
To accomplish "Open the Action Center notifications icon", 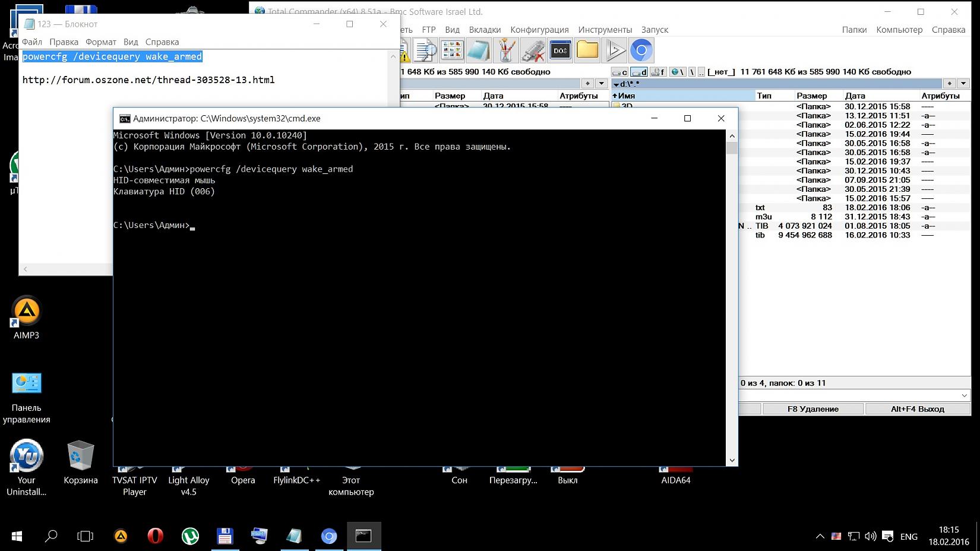I will 888,536.
